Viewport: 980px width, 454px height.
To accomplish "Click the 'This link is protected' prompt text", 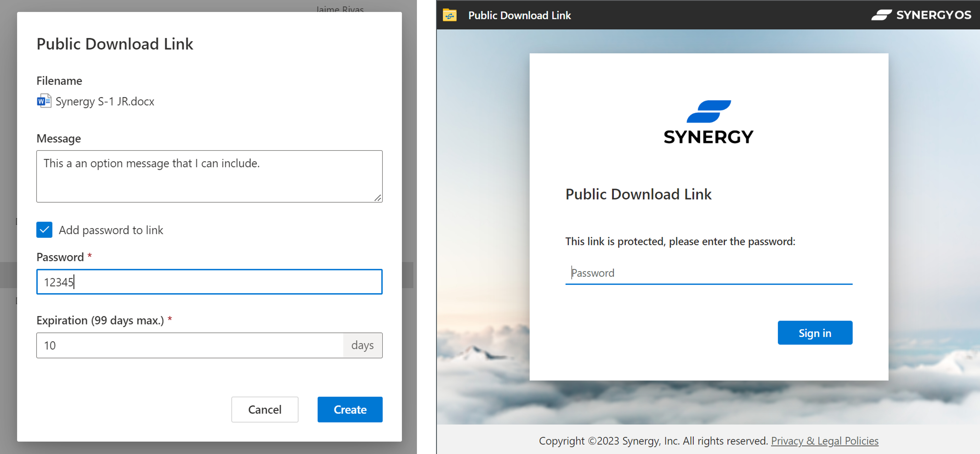I will 680,241.
